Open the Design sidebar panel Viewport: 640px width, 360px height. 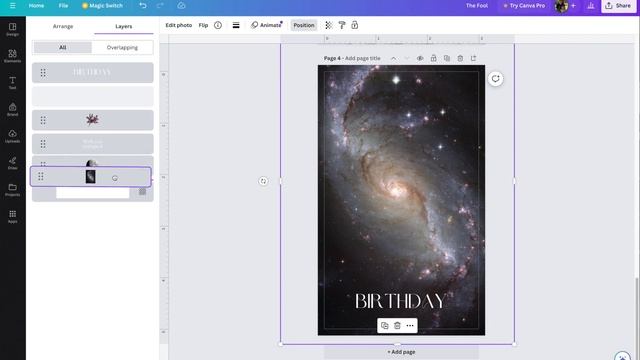point(13,29)
